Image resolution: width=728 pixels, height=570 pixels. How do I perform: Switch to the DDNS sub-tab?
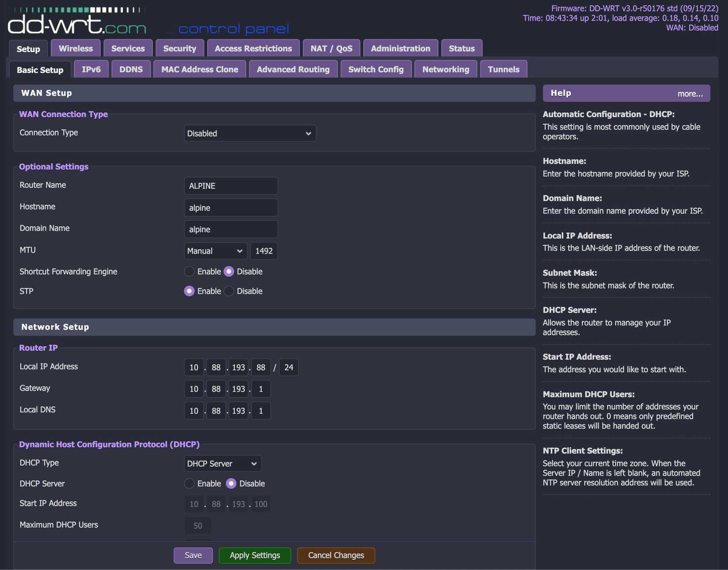131,69
